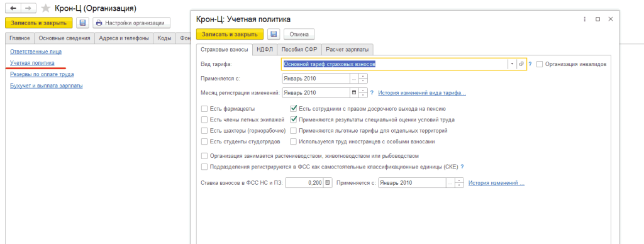Click the save diskette icon in organization window
The image size is (644, 244).
(82, 23)
